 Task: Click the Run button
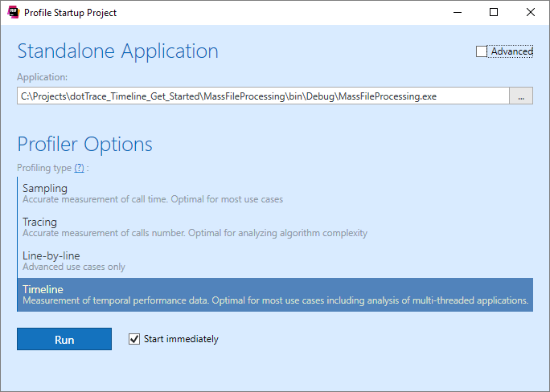(64, 339)
